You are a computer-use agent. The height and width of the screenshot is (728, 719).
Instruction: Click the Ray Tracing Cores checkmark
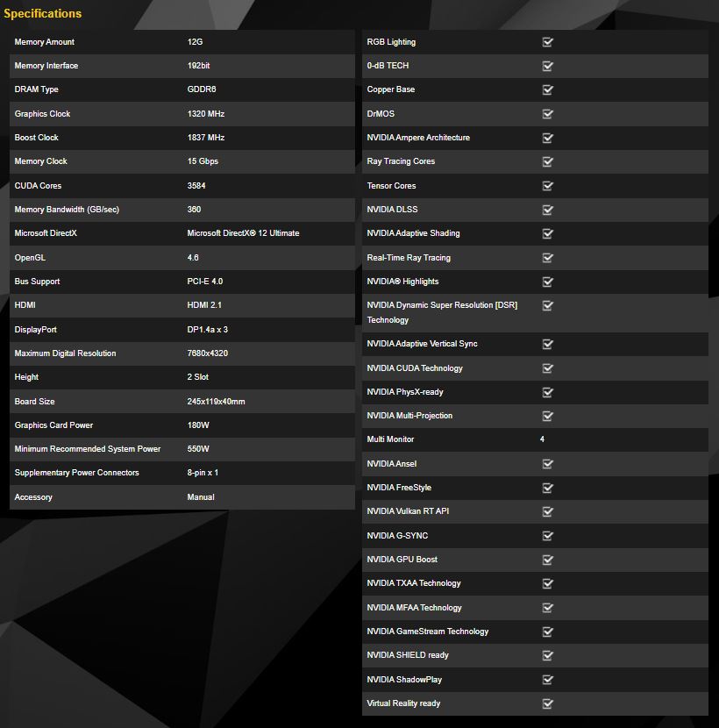tap(548, 161)
